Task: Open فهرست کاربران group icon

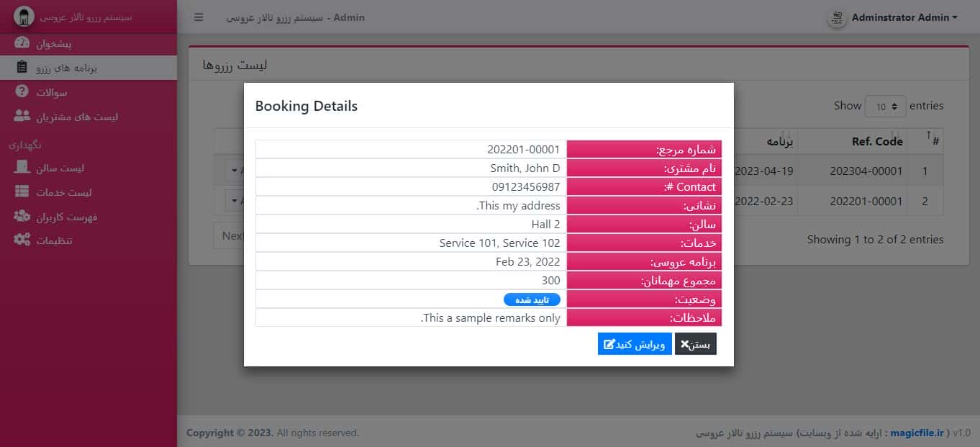Action: pos(22,216)
